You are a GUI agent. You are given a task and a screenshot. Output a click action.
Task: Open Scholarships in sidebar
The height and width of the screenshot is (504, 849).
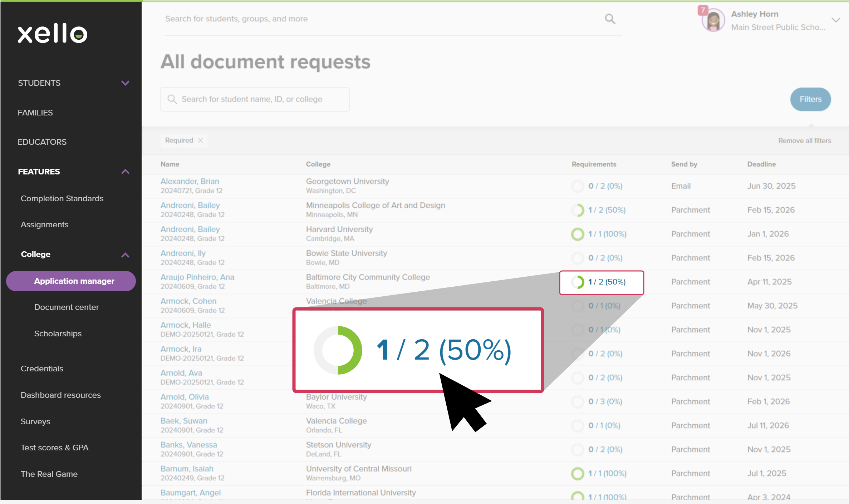click(58, 333)
